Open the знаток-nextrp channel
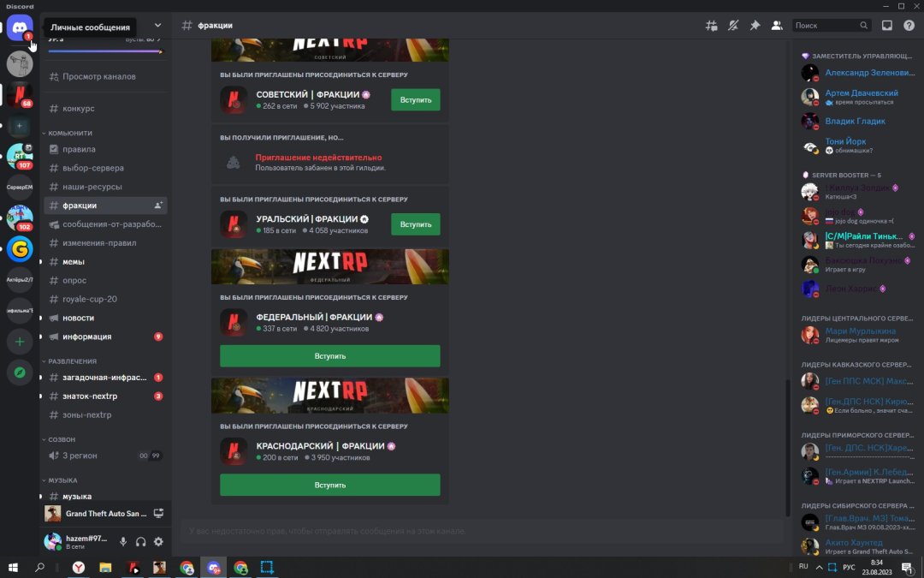 click(105, 396)
